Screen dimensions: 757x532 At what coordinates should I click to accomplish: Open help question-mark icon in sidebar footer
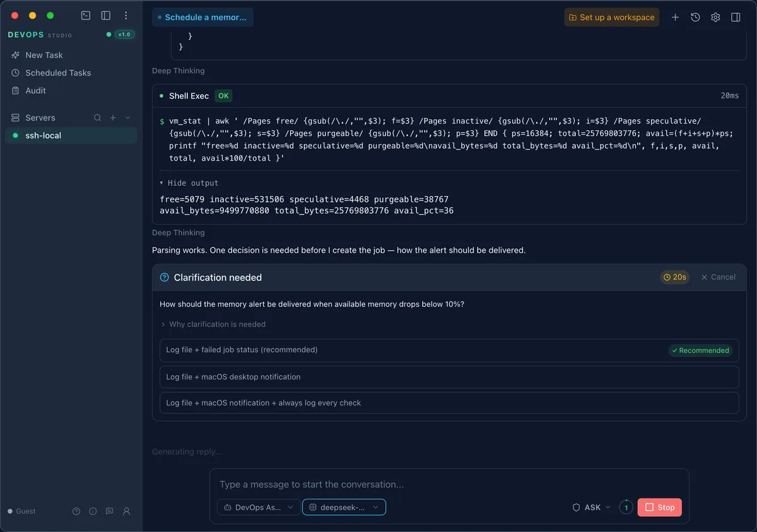(76, 511)
